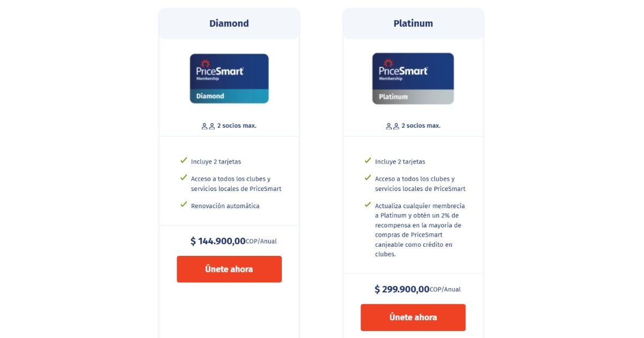Click the checkmark beside Platinum's Incluye 2 tarjetas

(368, 160)
